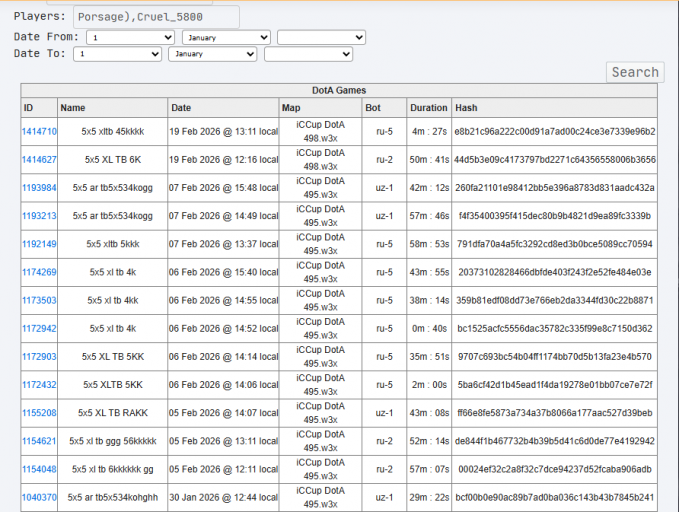Open game ID 1173503

click(39, 301)
